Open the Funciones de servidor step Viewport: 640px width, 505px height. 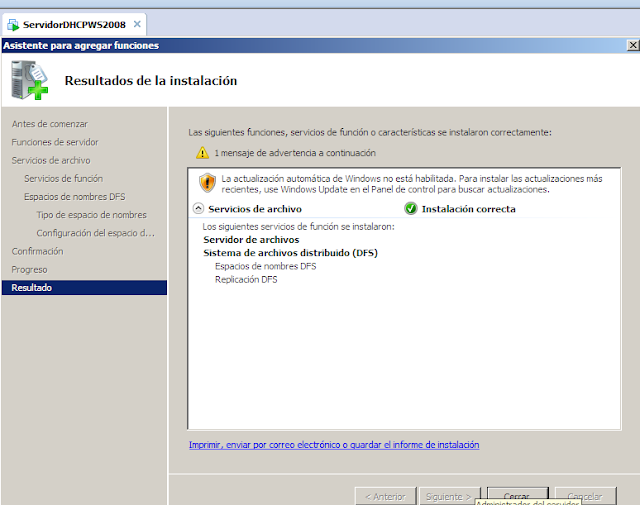pyautogui.click(x=55, y=142)
